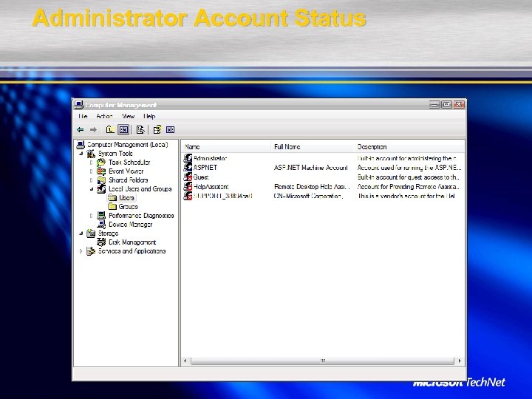Click the SUPPORT_388945a0 account icon
Image resolution: width=532 pixels, height=399 pixels.
click(x=188, y=196)
